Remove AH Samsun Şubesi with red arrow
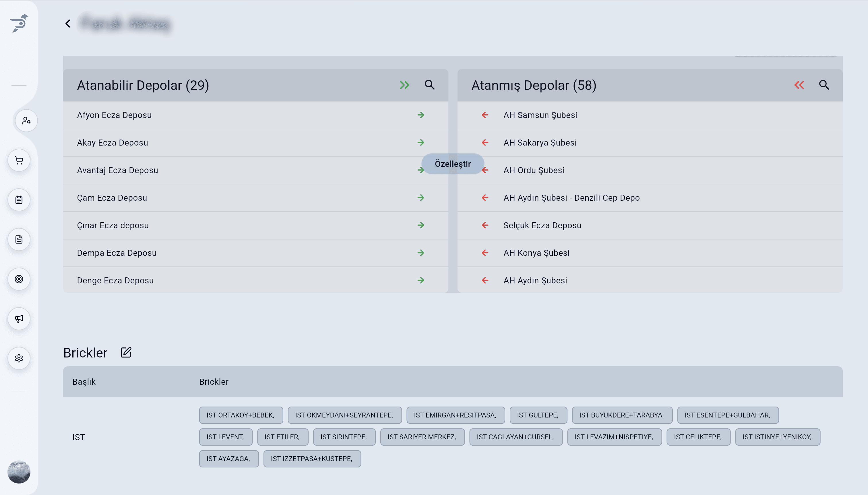The width and height of the screenshot is (868, 495). pos(485,115)
